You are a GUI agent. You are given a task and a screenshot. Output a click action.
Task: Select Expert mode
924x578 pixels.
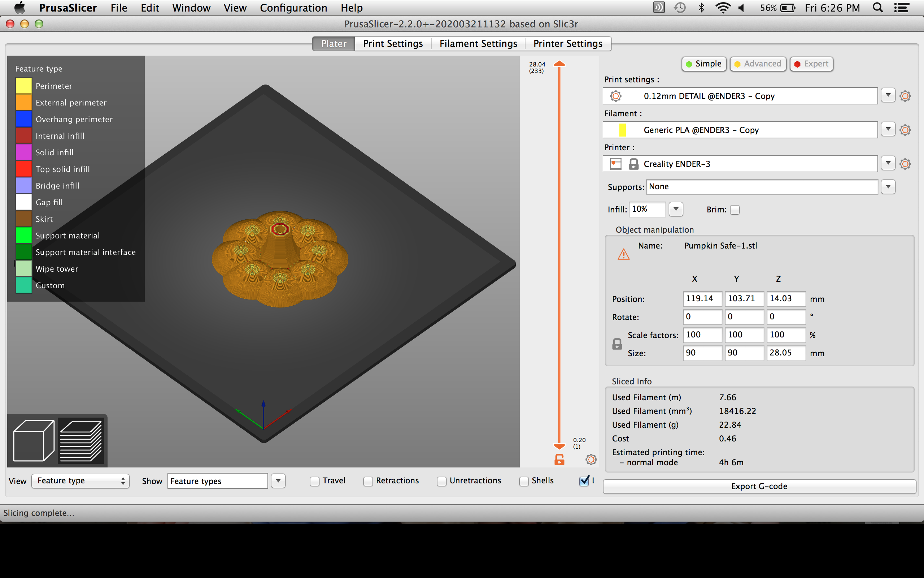click(811, 64)
